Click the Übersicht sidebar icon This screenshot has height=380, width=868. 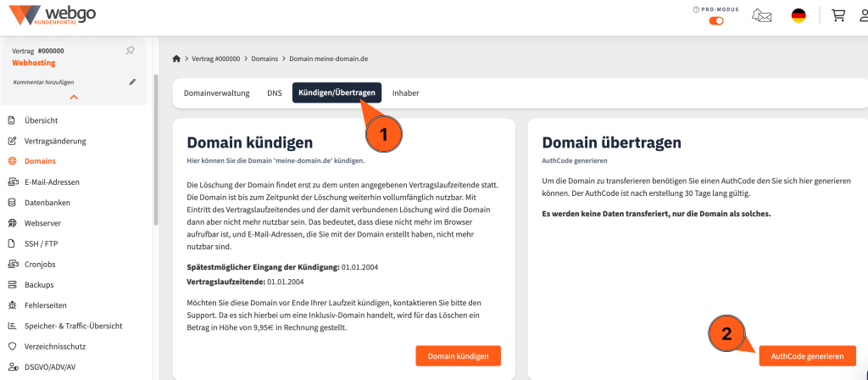coord(12,120)
